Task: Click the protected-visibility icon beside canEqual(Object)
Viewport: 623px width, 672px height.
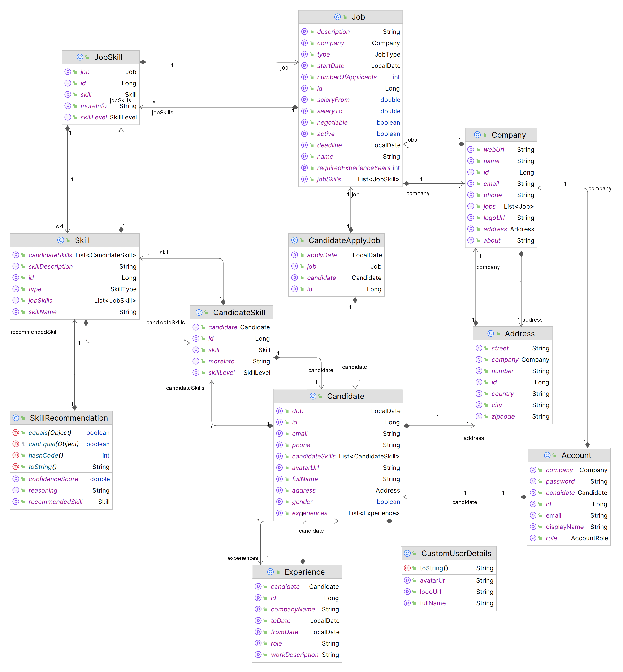Action: [x=23, y=444]
